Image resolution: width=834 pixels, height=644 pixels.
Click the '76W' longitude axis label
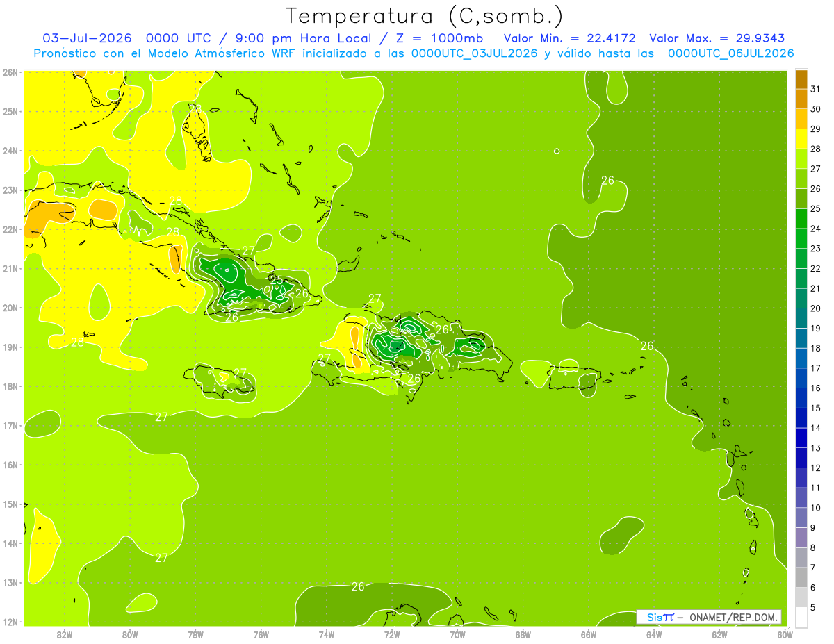tap(261, 634)
